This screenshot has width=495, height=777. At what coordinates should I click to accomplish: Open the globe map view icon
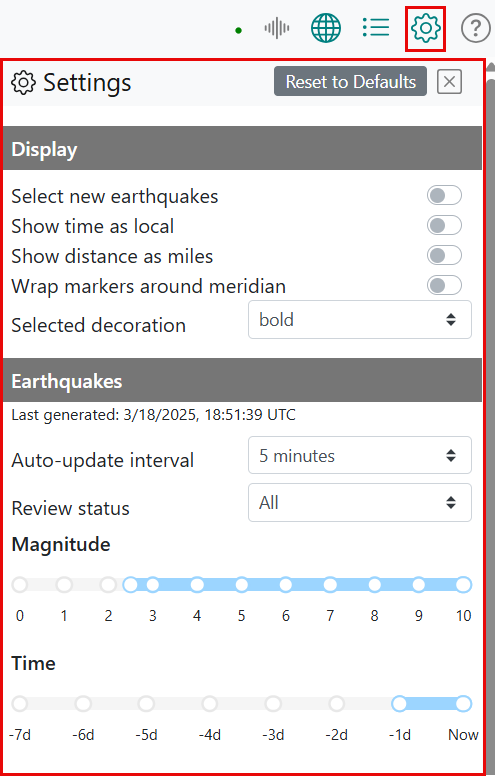click(x=326, y=28)
